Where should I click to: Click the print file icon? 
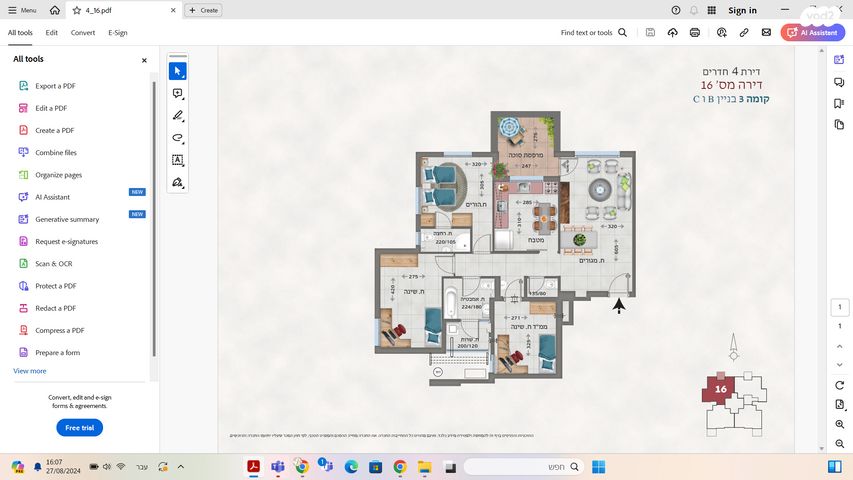695,32
